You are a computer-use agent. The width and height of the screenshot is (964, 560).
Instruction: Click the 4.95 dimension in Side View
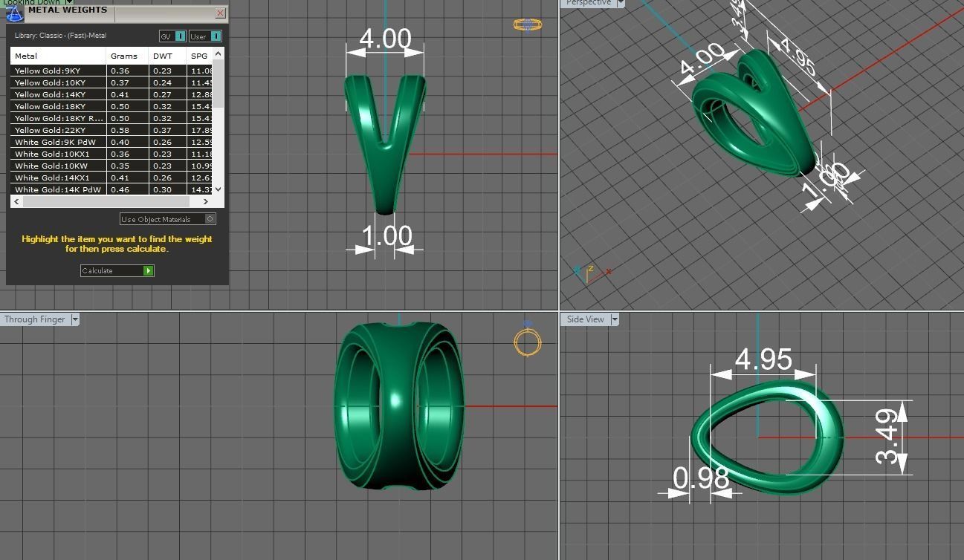763,359
